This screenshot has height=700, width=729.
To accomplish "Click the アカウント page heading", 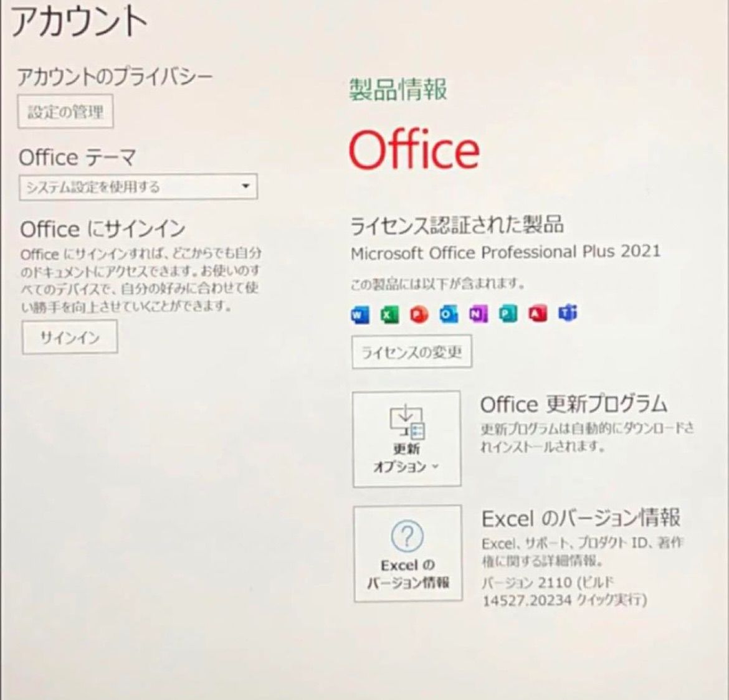I will point(79,22).
